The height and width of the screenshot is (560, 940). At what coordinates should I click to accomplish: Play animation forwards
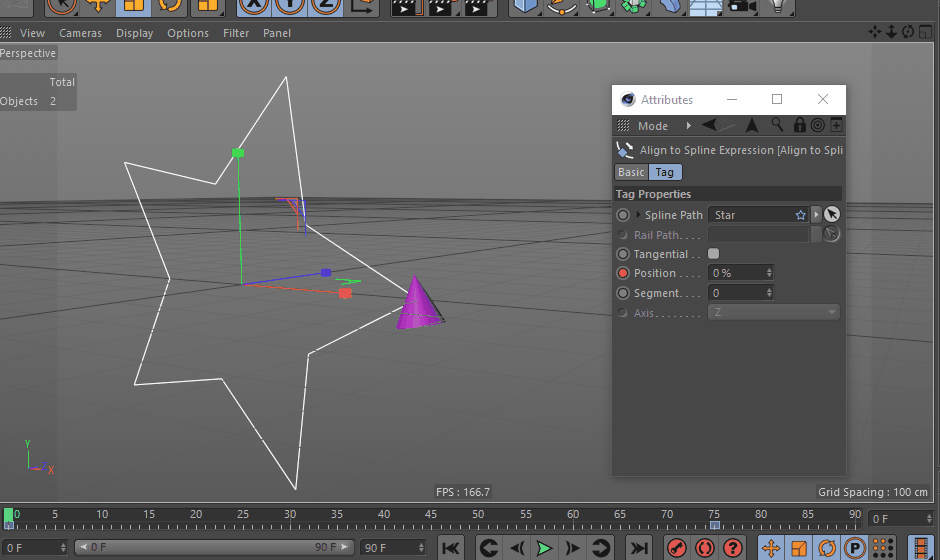click(x=544, y=547)
